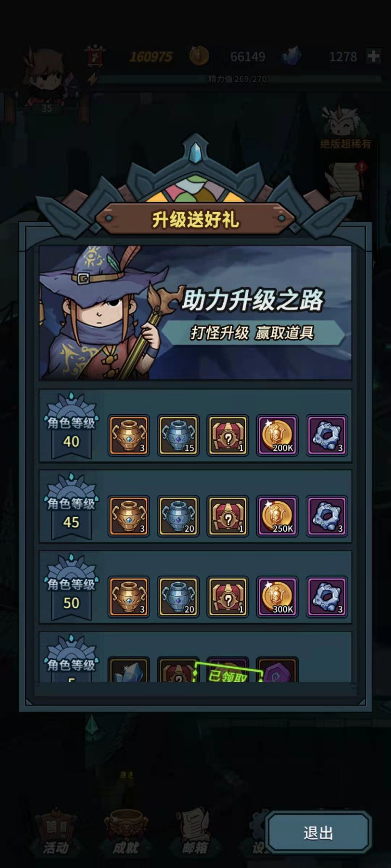Select silver urn x20 in level 50 row
Screen dimensions: 391x868
click(x=178, y=596)
